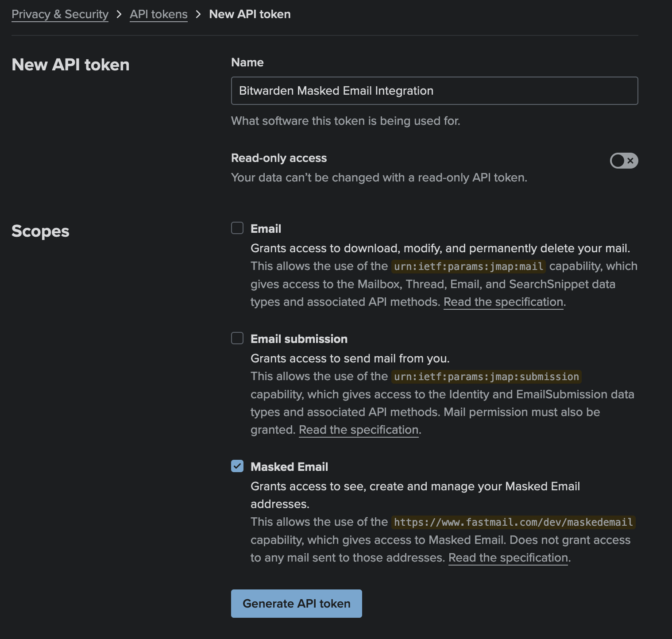
Task: Click the checkmark icon in Masked Email checkbox
Action: 237,466
